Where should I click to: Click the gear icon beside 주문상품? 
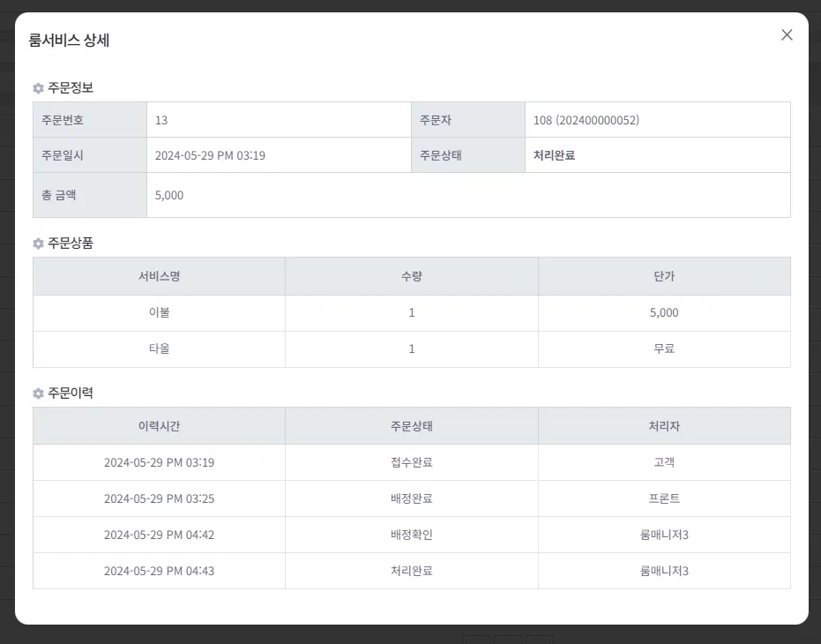pos(38,243)
